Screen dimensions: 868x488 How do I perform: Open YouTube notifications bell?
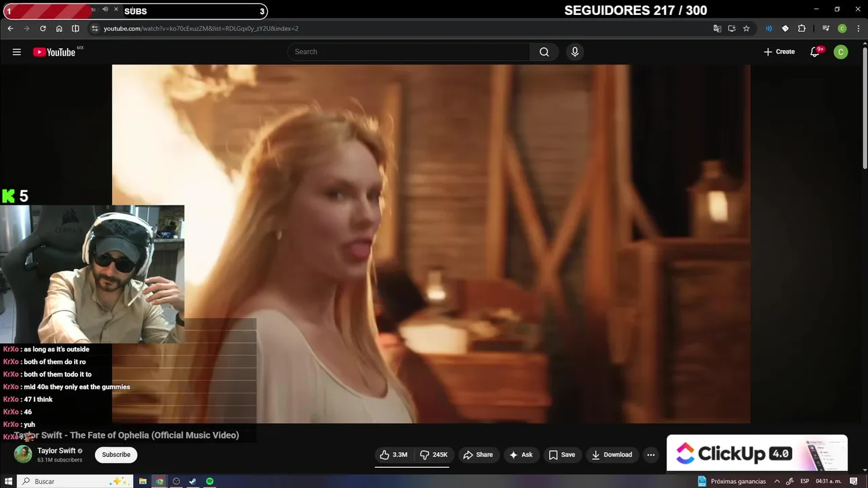point(815,52)
